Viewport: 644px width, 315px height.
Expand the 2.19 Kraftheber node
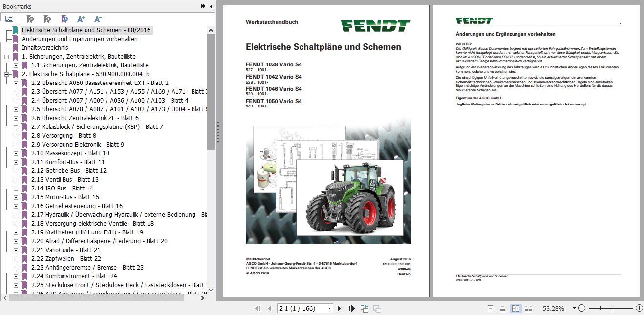(x=16, y=232)
